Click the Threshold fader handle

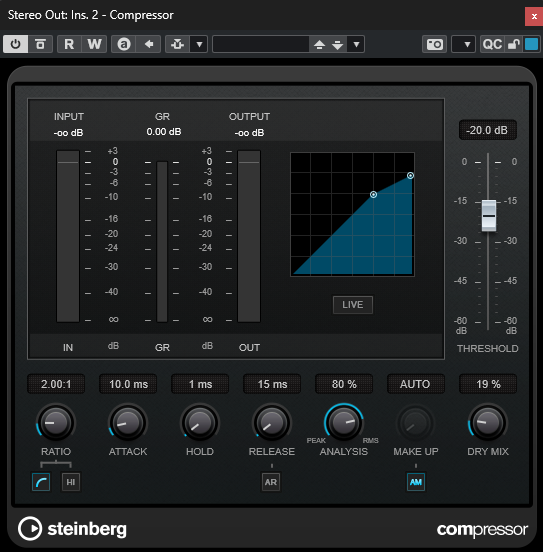point(489,215)
